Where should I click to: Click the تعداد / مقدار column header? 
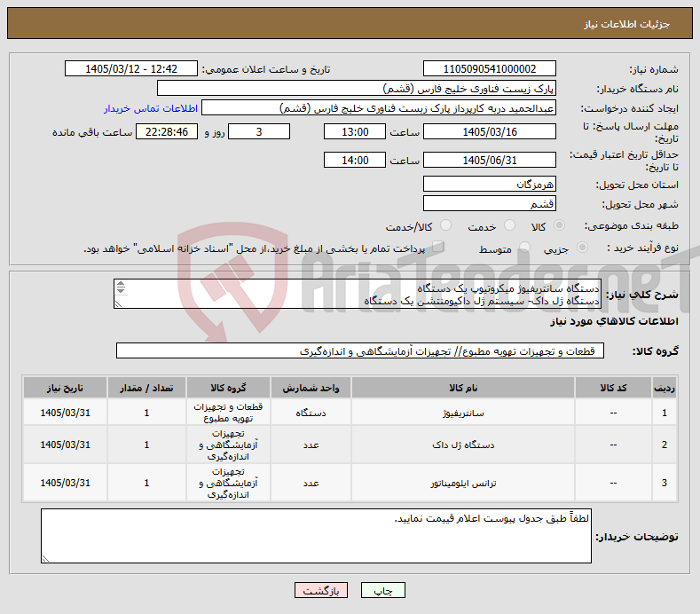click(x=146, y=388)
